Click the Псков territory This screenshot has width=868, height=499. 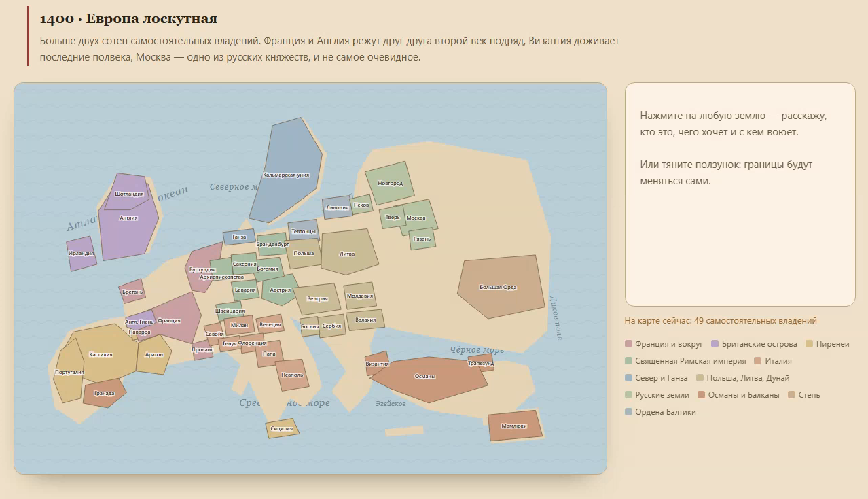361,204
